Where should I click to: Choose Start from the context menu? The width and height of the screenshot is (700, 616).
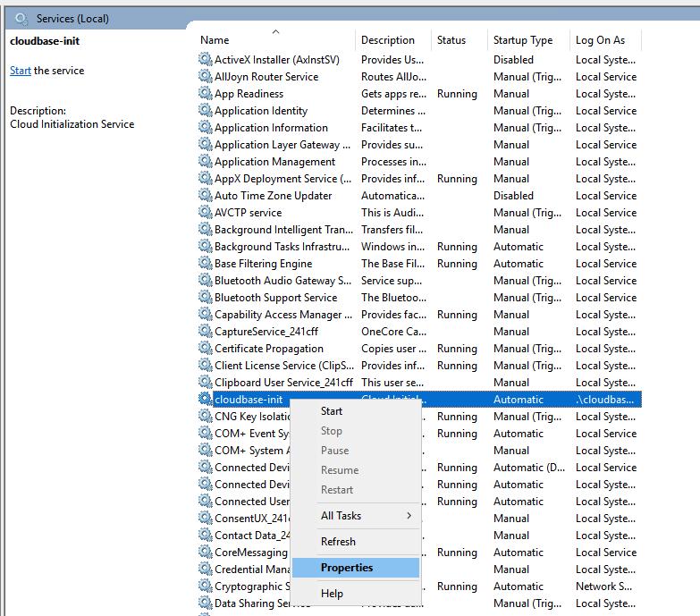(x=356, y=411)
